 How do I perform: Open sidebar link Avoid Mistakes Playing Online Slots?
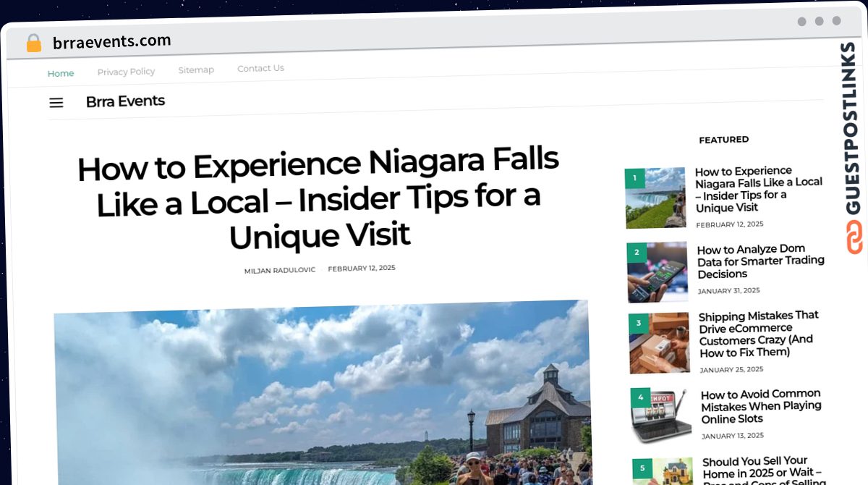tap(761, 406)
